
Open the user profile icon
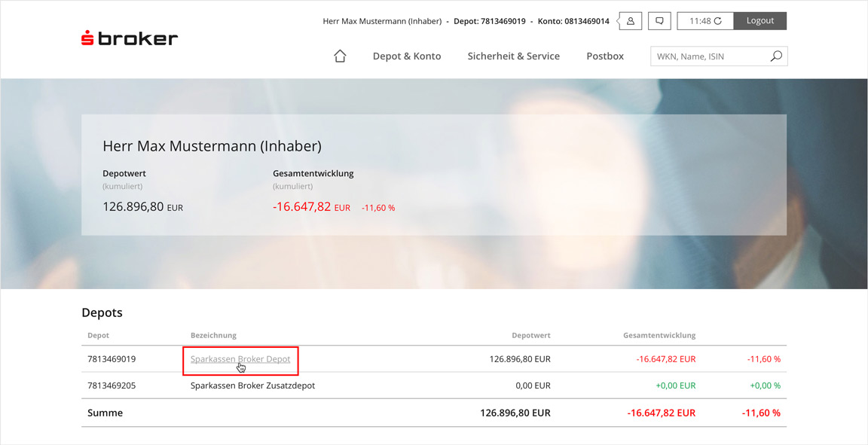coord(630,21)
